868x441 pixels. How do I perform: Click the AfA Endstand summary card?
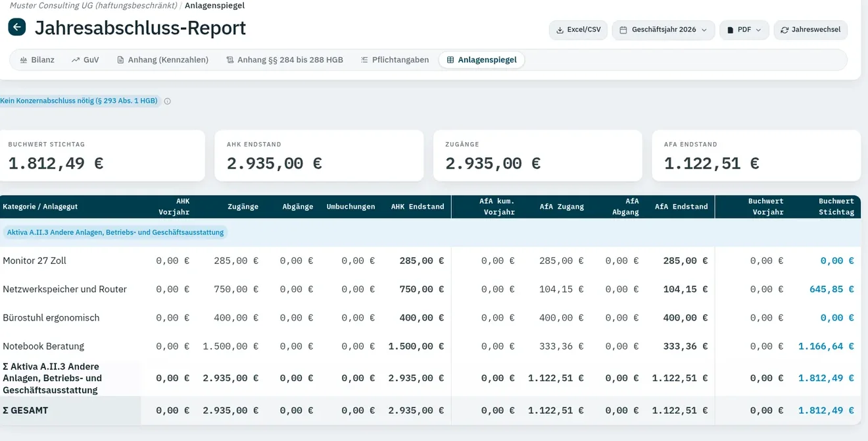[756, 155]
